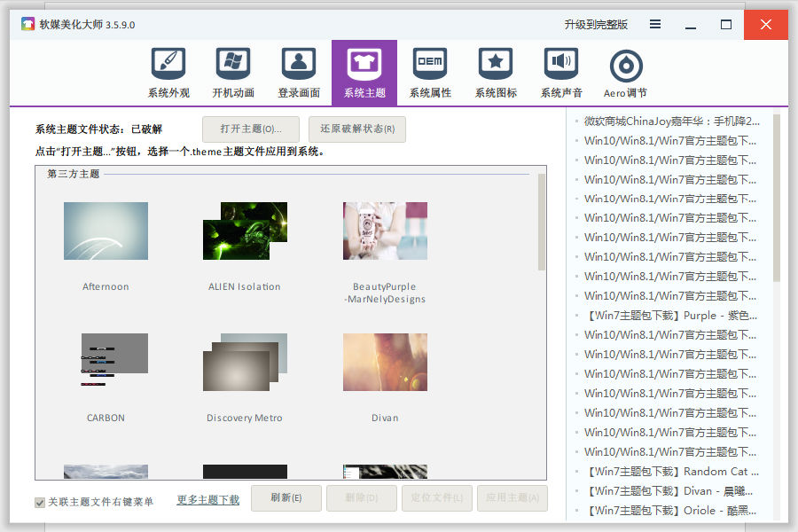The height and width of the screenshot is (532, 798).
Task: Select the 系统主题 system theme tab
Action: 364,73
